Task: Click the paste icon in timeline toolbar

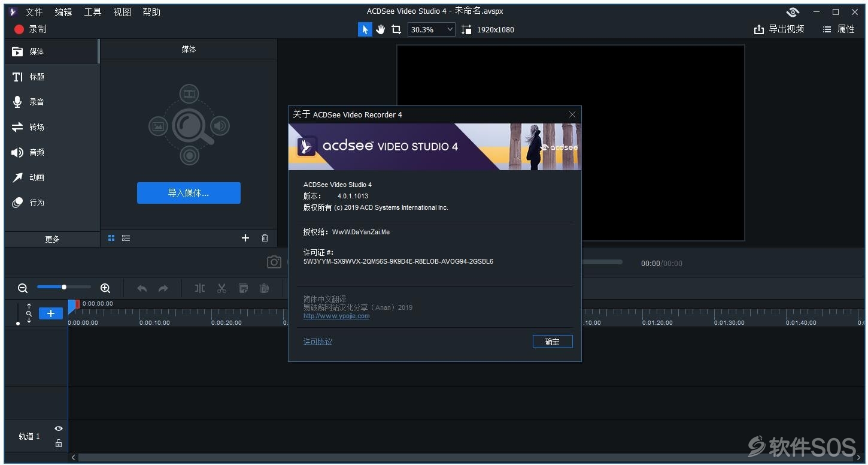Action: click(265, 289)
